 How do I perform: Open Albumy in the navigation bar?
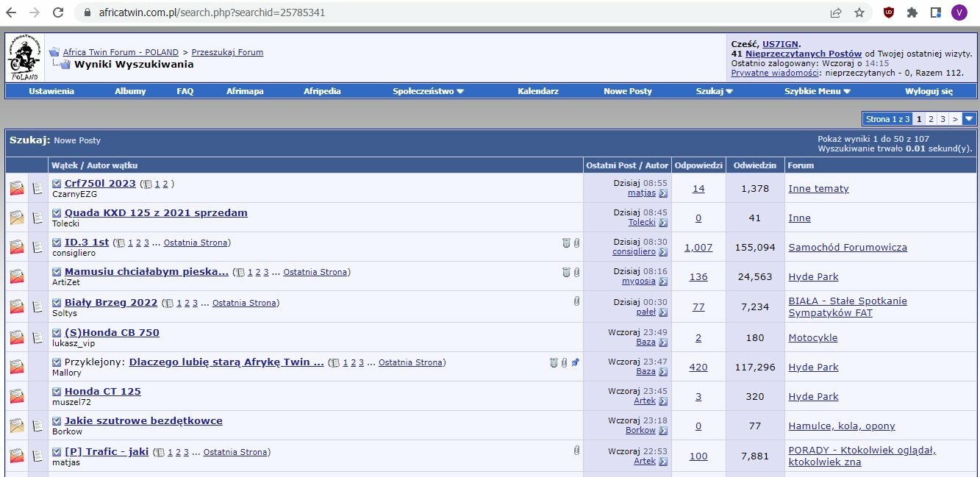tap(130, 91)
